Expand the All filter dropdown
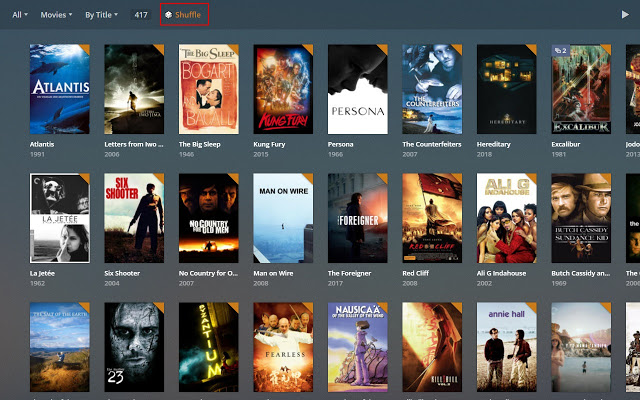The height and width of the screenshot is (400, 640). click(20, 15)
